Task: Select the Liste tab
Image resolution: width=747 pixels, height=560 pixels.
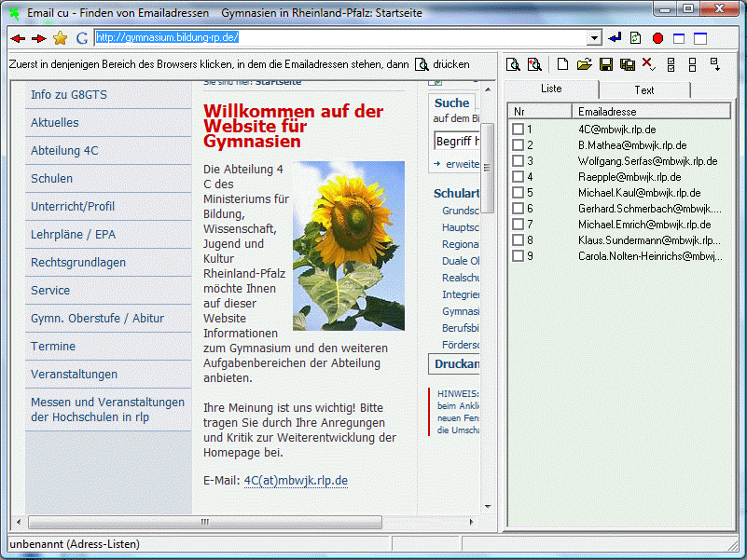Action: pos(552,89)
